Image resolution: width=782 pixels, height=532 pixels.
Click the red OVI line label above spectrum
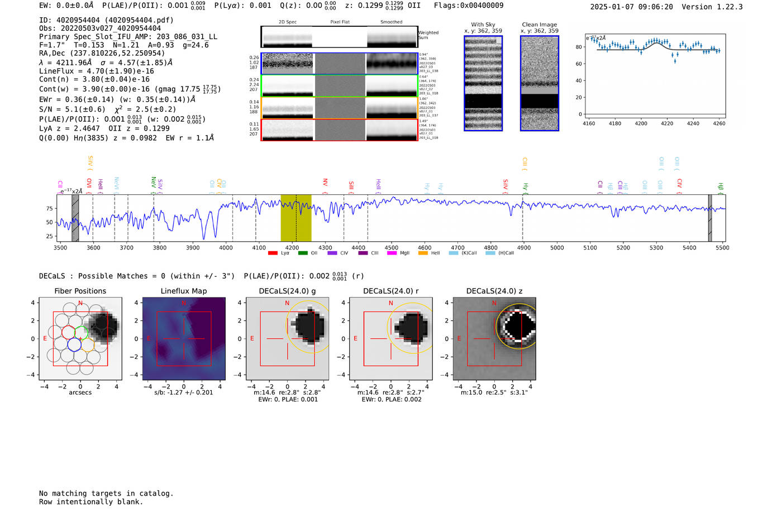pos(89,185)
